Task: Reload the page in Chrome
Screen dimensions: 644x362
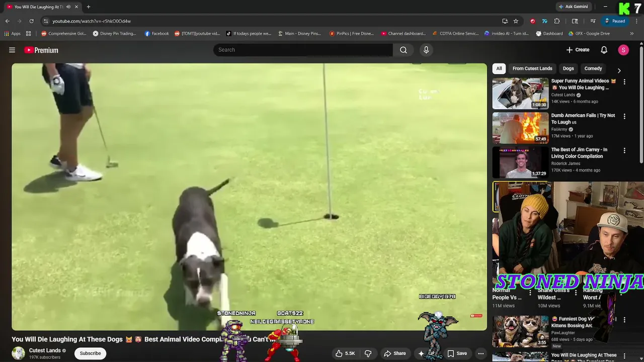Action: 31,21
